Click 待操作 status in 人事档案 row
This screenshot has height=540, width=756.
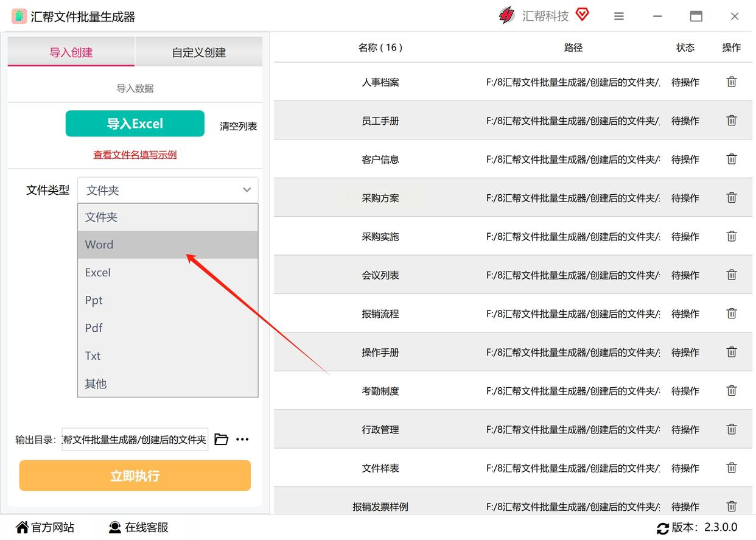coord(685,82)
